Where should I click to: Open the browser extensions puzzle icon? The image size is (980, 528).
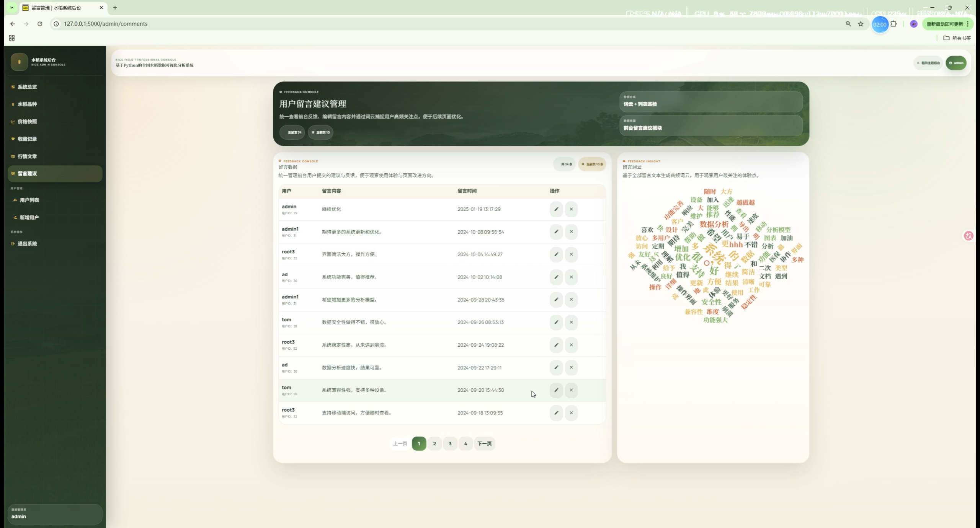(893, 24)
